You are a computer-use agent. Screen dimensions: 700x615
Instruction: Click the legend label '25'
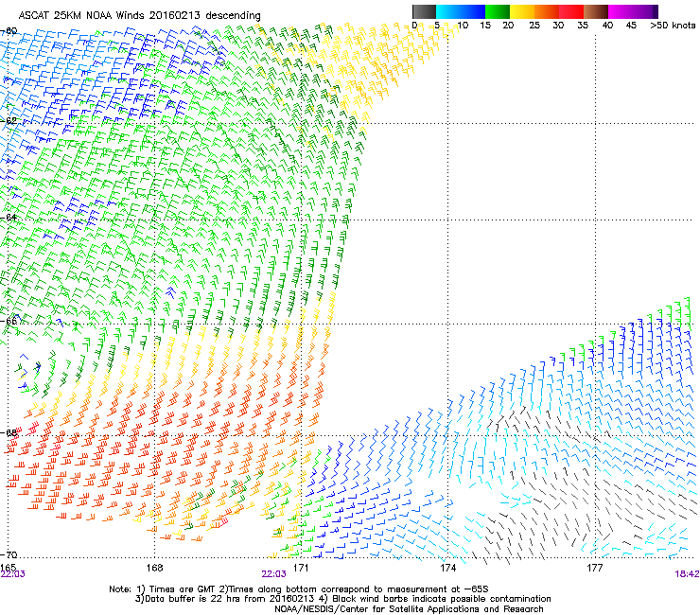coord(534,26)
